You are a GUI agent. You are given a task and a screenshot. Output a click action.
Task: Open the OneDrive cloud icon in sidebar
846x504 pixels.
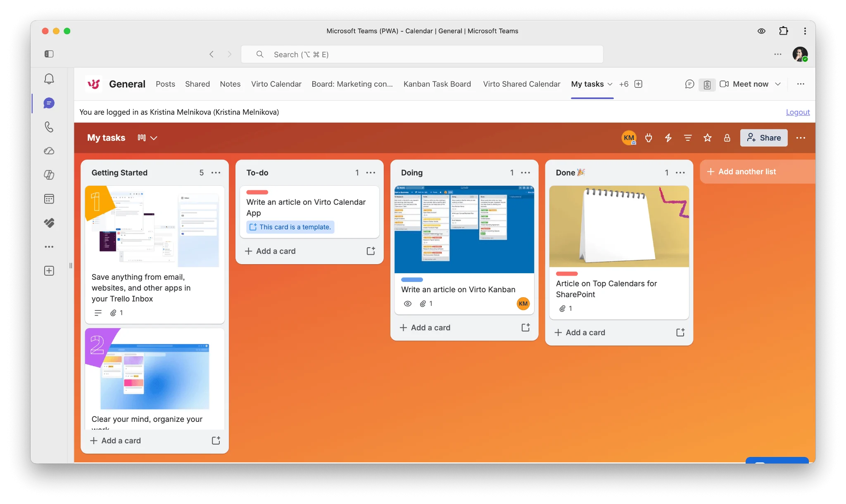[49, 151]
